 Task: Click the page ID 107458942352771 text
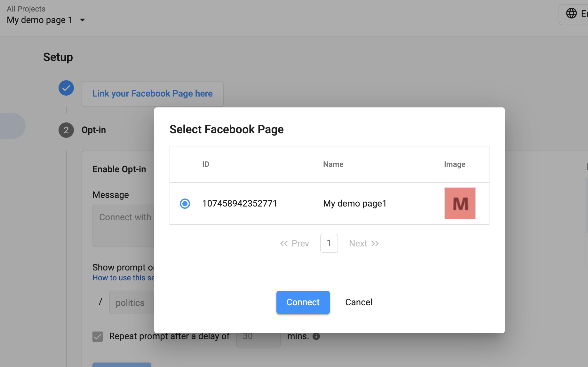pos(240,203)
